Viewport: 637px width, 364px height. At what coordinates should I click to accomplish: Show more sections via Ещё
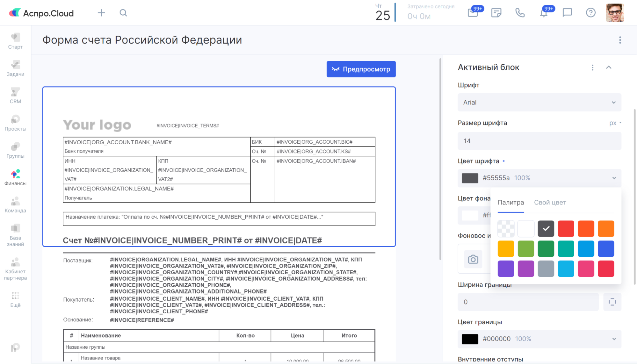[15, 300]
